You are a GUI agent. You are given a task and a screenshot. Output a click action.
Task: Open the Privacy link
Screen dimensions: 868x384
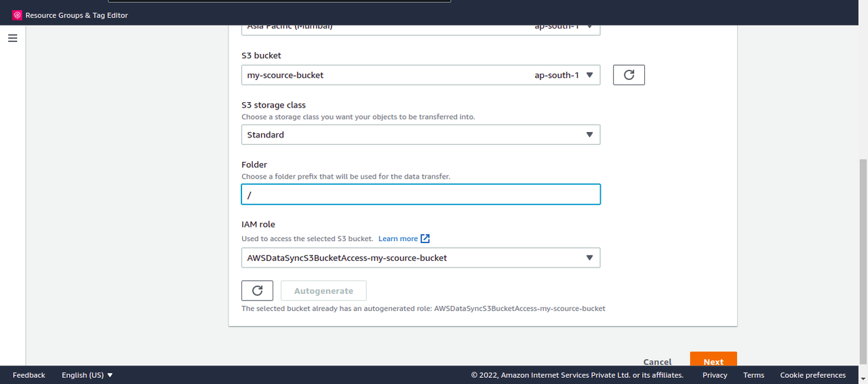(715, 375)
